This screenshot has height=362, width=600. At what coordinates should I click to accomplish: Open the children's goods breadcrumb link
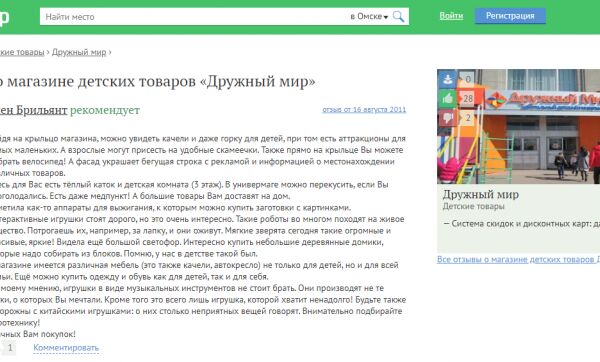pos(22,52)
